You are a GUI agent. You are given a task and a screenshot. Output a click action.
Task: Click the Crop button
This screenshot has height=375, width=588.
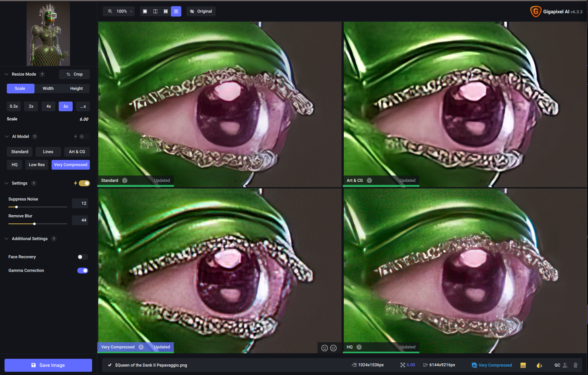point(74,74)
